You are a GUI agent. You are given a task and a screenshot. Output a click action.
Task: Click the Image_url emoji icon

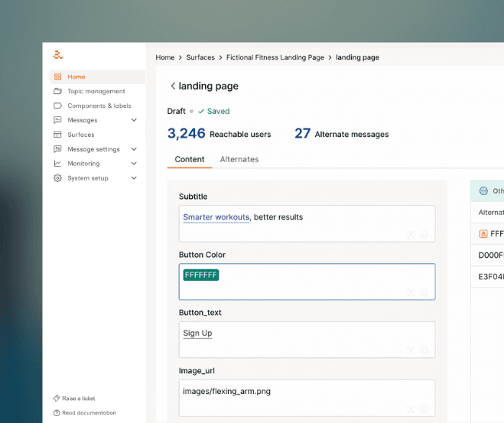424,409
